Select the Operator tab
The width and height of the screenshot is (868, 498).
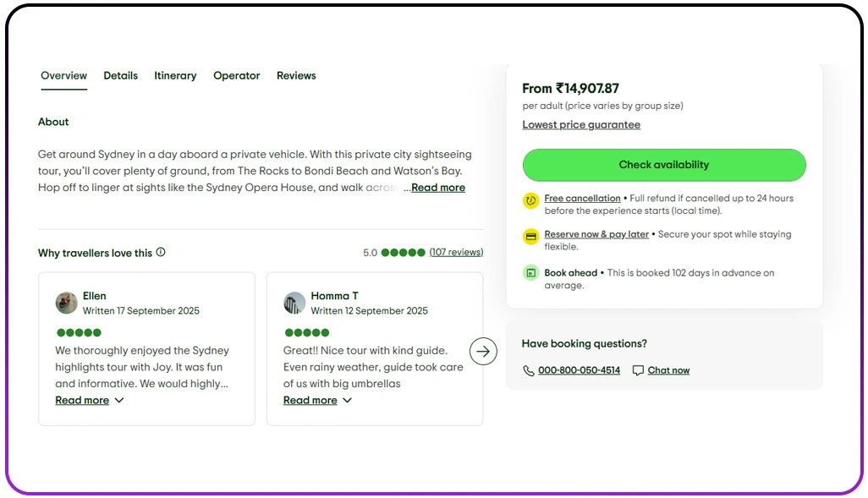[236, 75]
